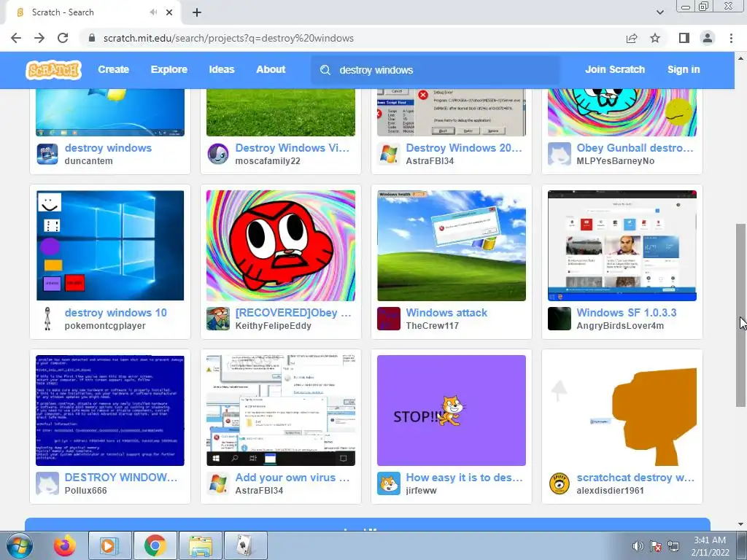Image resolution: width=747 pixels, height=560 pixels.
Task: Click the red Gumball face thumbnail
Action: [281, 246]
